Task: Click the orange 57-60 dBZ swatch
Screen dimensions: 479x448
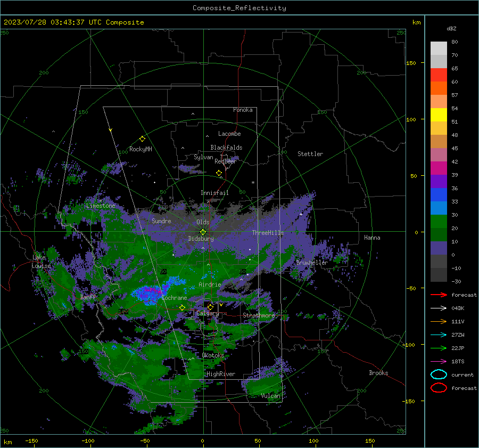Action: 439,88
